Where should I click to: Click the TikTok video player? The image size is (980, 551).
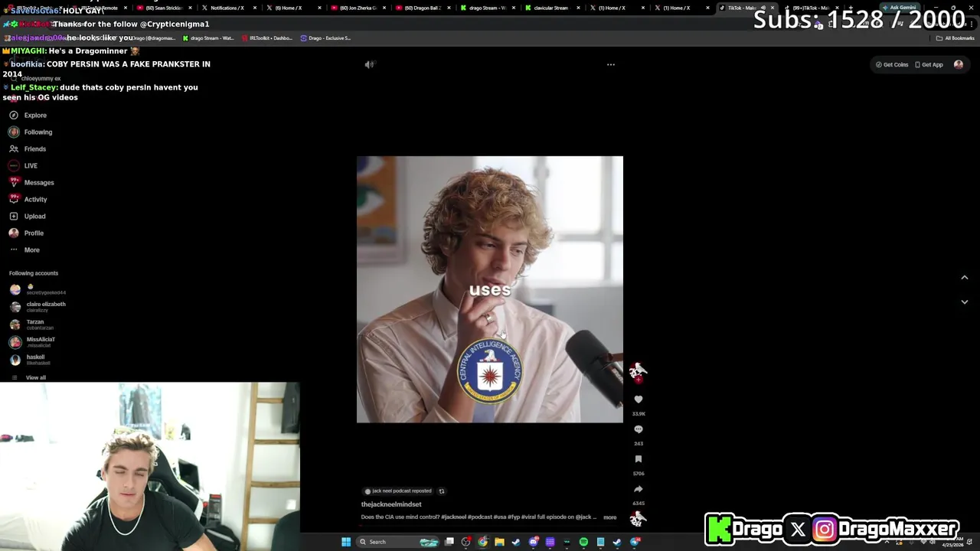click(490, 289)
